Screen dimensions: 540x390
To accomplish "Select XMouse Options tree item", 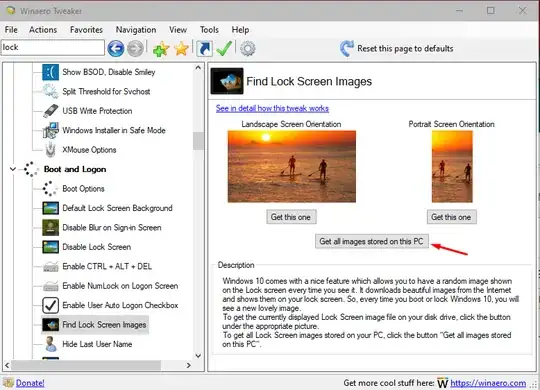I will [90, 150].
